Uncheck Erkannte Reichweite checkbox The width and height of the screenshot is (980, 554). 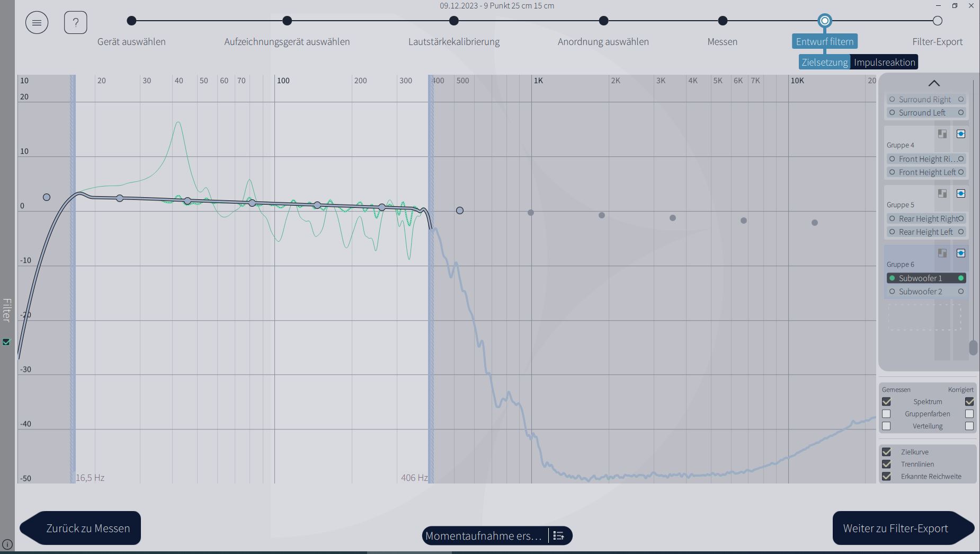point(886,476)
